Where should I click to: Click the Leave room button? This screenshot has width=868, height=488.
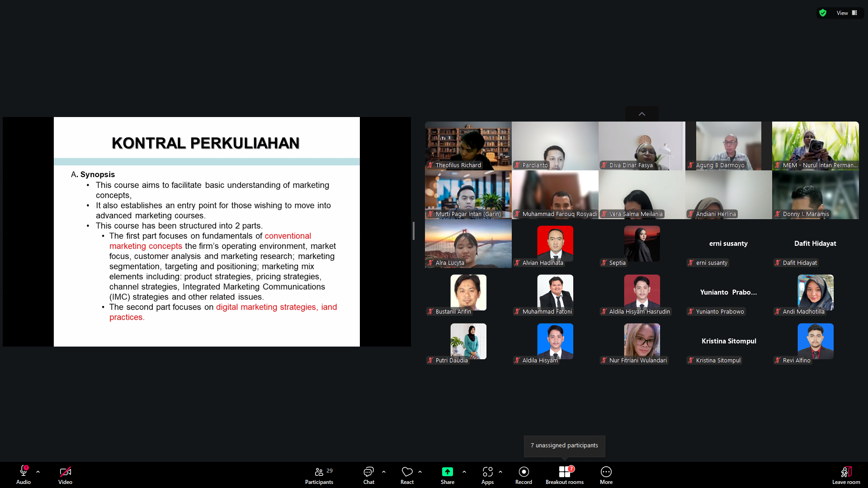(846, 475)
